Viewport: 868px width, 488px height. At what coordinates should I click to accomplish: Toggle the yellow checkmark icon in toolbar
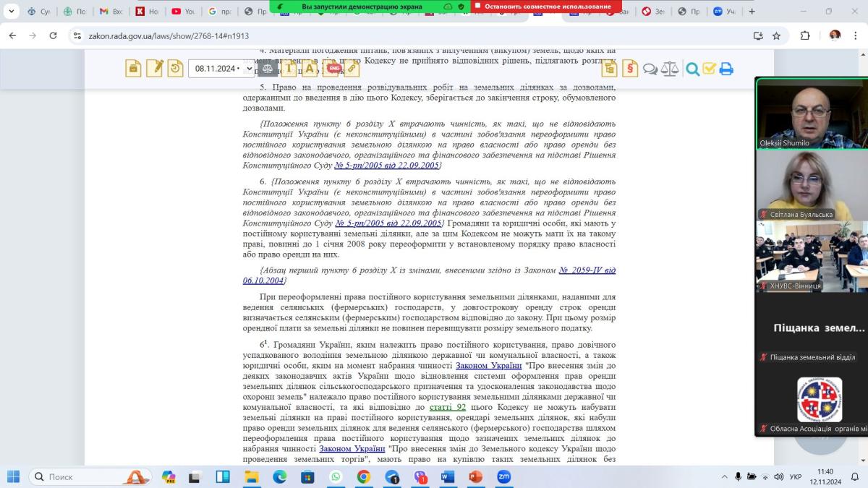tap(709, 69)
